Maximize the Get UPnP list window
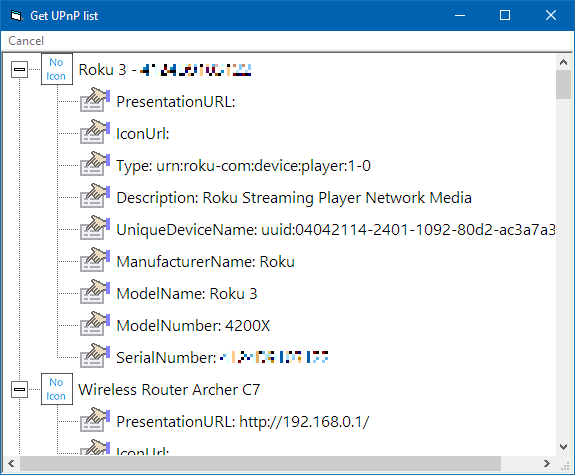The image size is (575, 475). [x=505, y=15]
